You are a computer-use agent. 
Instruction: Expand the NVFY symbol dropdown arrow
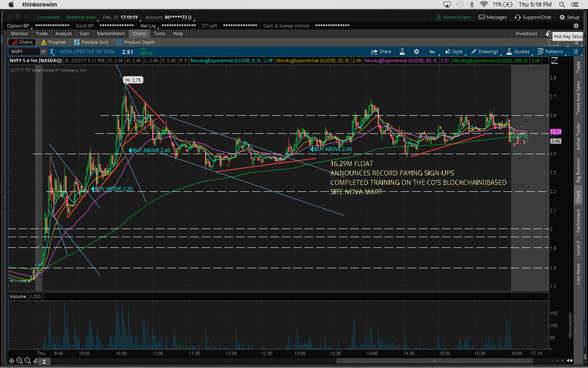point(43,52)
